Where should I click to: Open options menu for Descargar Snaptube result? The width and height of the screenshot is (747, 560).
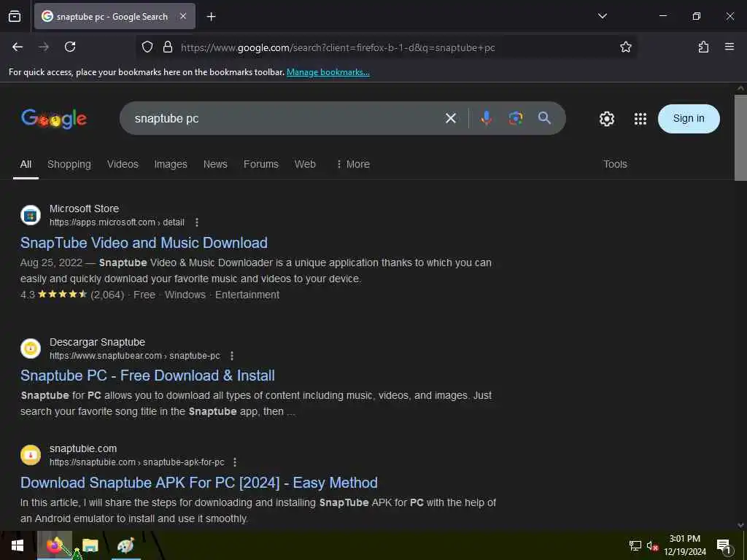[232, 356]
